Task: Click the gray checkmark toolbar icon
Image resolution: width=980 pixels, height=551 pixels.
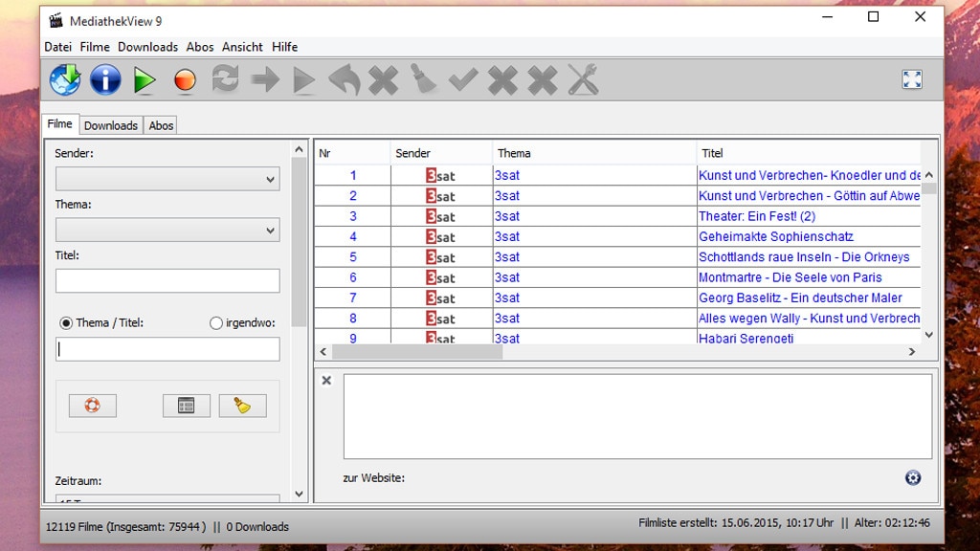Action: 463,80
